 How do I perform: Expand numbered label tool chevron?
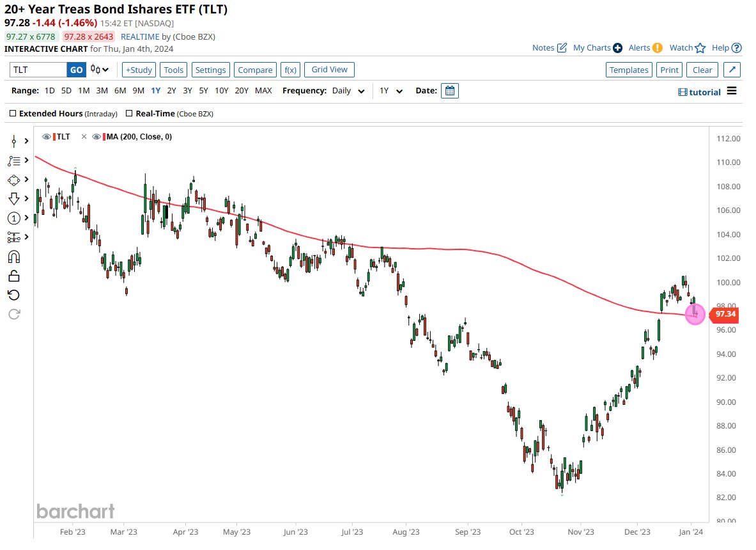tap(26, 217)
